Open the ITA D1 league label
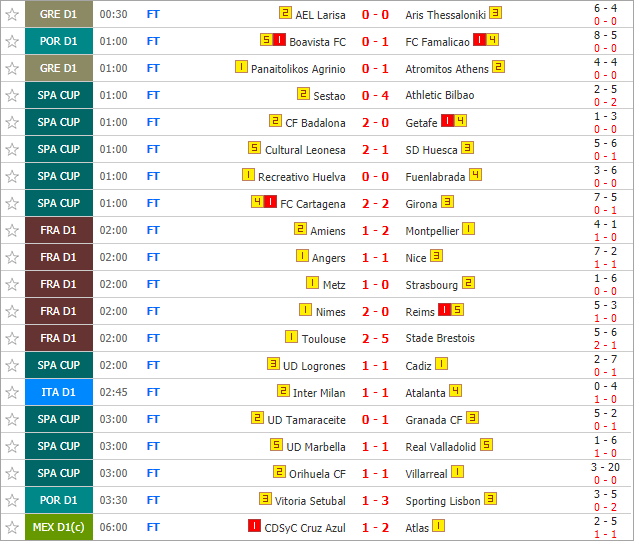The width and height of the screenshot is (634, 541). (59, 392)
